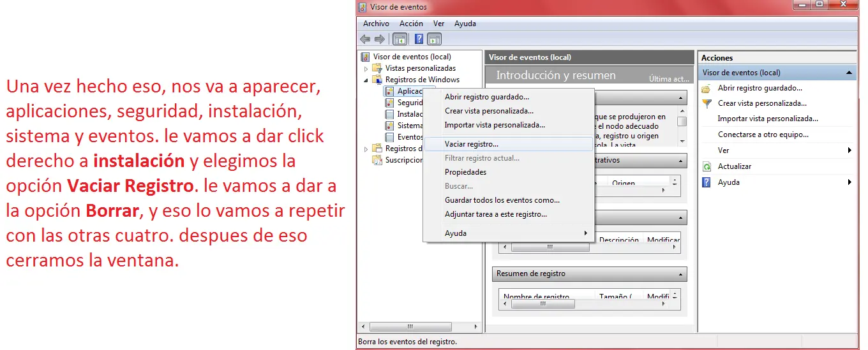868x350 pixels.
Task: Select Visor de eventos (local) tree root
Action: 412,57
